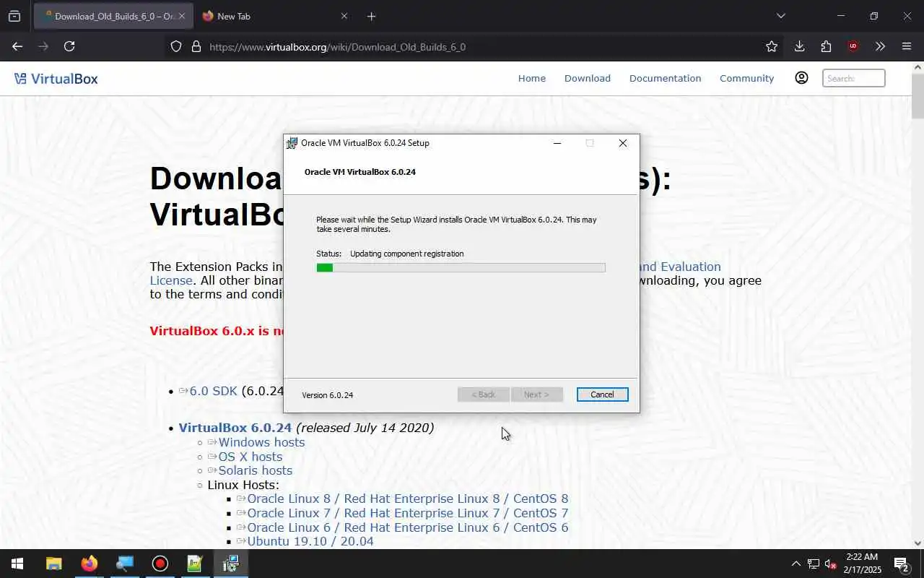Click the installer progress bar
The height and width of the screenshot is (578, 924).
[461, 267]
